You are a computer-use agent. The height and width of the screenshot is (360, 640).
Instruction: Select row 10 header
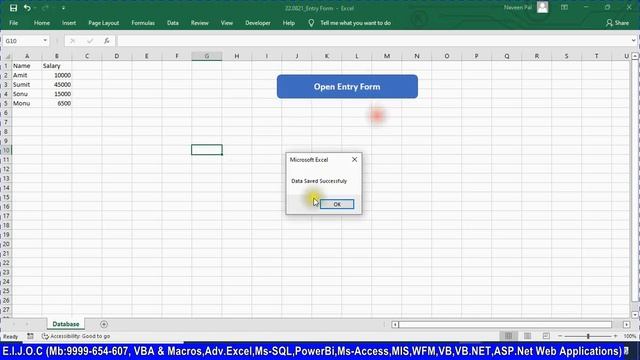coord(6,150)
